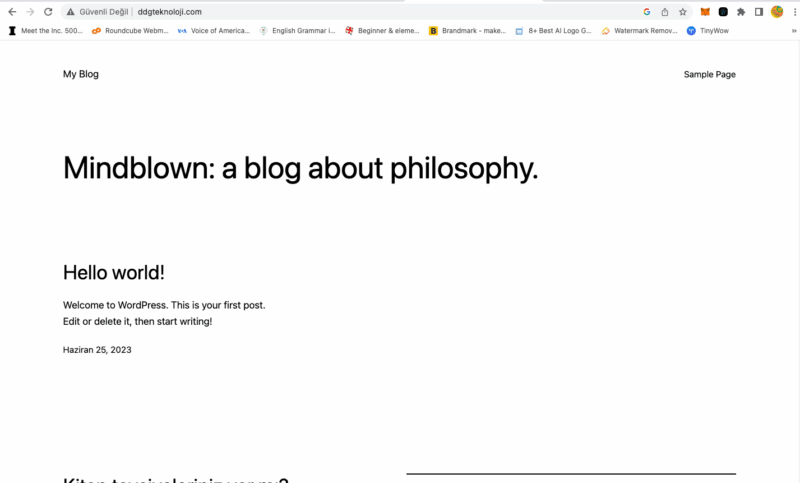Click the browser back arrow
Viewport: 800px width, 483px height.
tap(12, 12)
